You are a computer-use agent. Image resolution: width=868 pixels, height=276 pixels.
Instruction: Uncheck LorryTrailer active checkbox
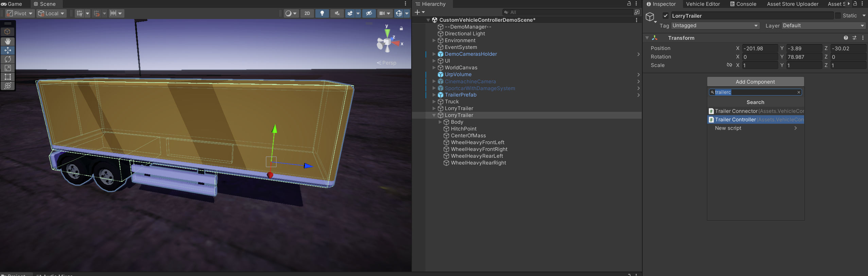click(665, 16)
